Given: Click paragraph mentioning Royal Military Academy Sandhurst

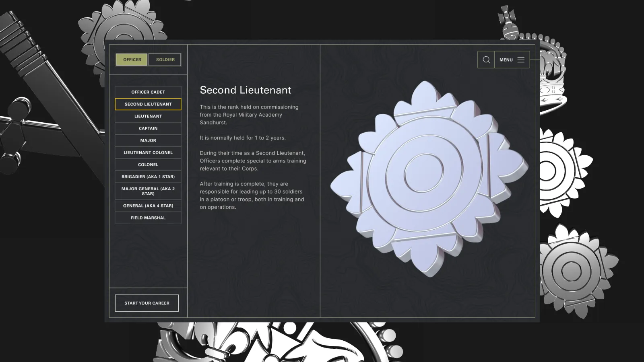Looking at the screenshot, I should (249, 115).
